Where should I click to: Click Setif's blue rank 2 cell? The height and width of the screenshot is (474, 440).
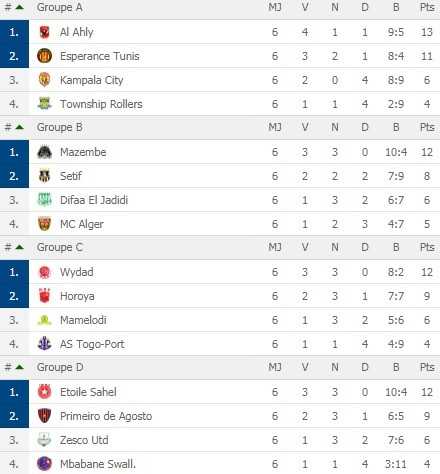(14, 176)
